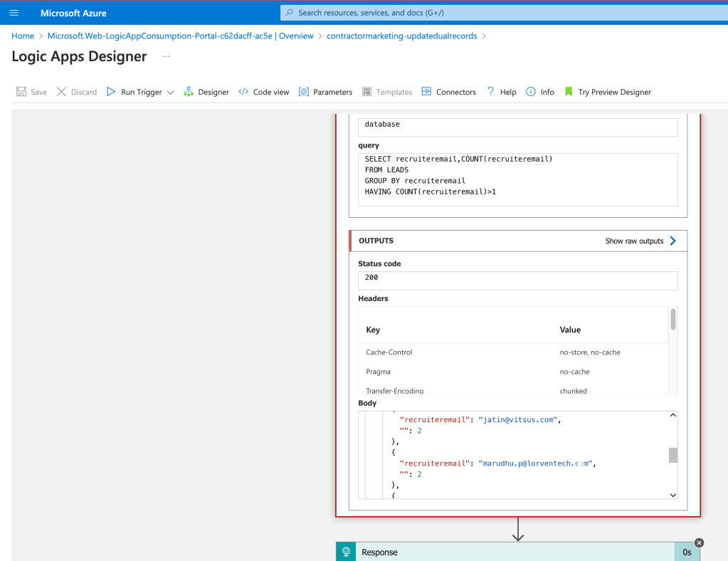The image size is (728, 561).
Task: Click the Try Preview Designer bookmark icon
Action: (569, 92)
